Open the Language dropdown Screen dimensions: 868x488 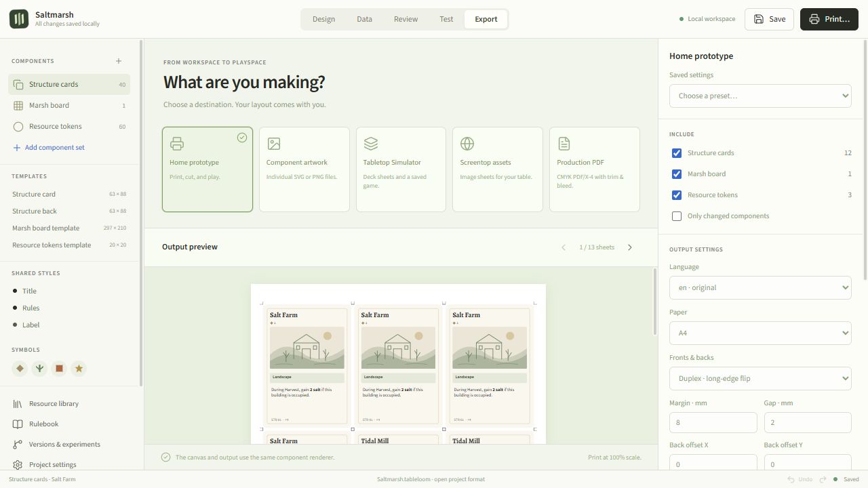[x=760, y=287]
